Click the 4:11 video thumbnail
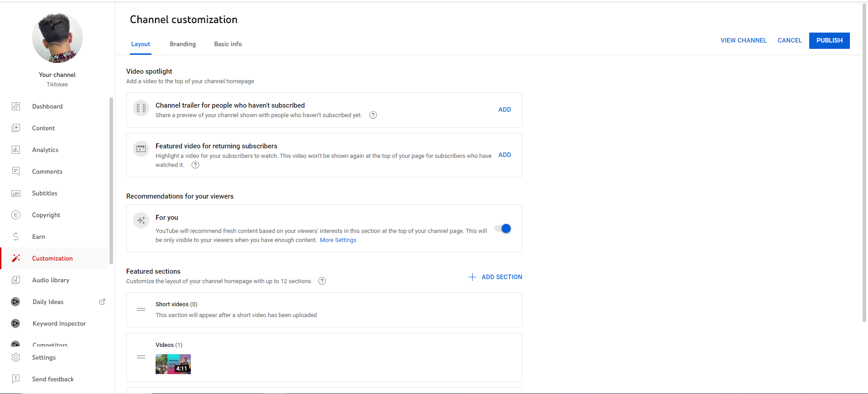Image resolution: width=868 pixels, height=394 pixels. click(x=173, y=364)
